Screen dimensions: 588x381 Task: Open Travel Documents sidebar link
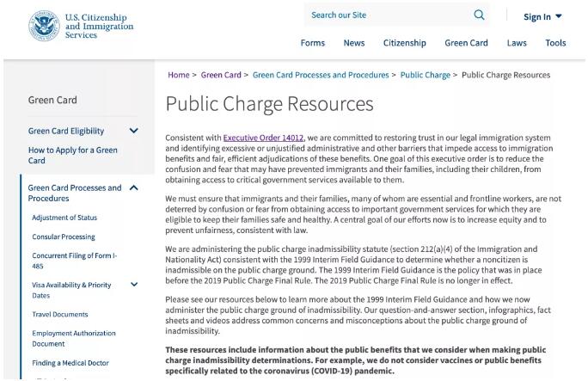pos(60,314)
